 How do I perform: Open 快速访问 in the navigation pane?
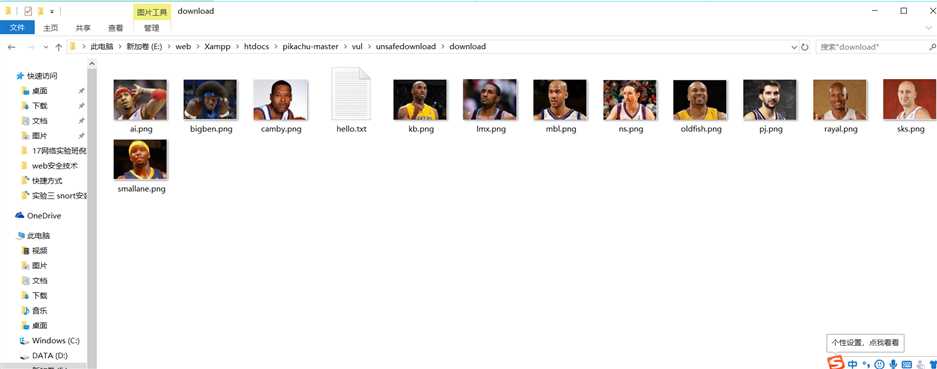coord(42,76)
